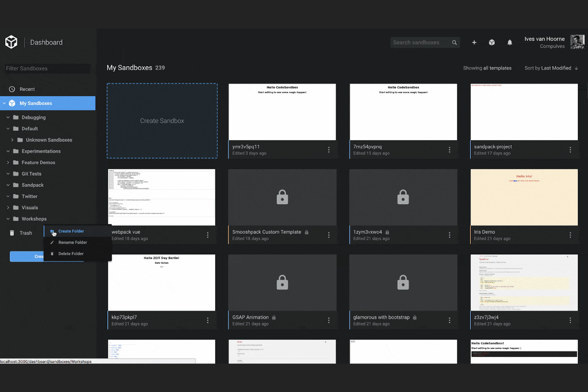Image resolution: width=588 pixels, height=392 pixels.
Task: Choose Create Folder from context menu
Action: pos(77,231)
